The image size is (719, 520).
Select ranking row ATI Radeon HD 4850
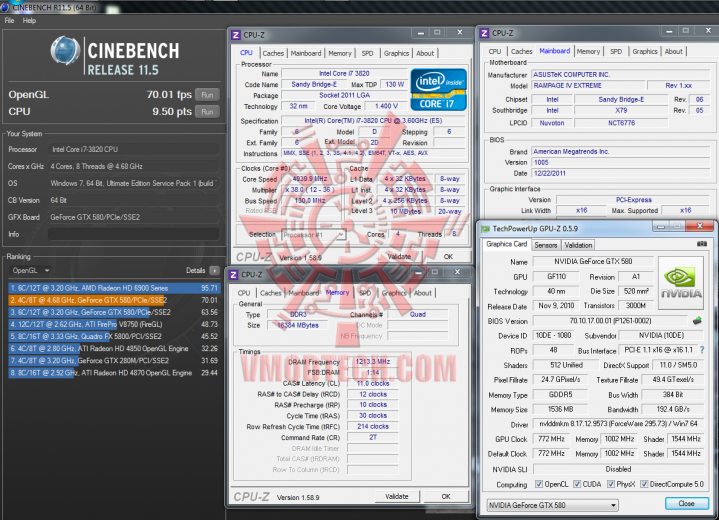(x=114, y=349)
